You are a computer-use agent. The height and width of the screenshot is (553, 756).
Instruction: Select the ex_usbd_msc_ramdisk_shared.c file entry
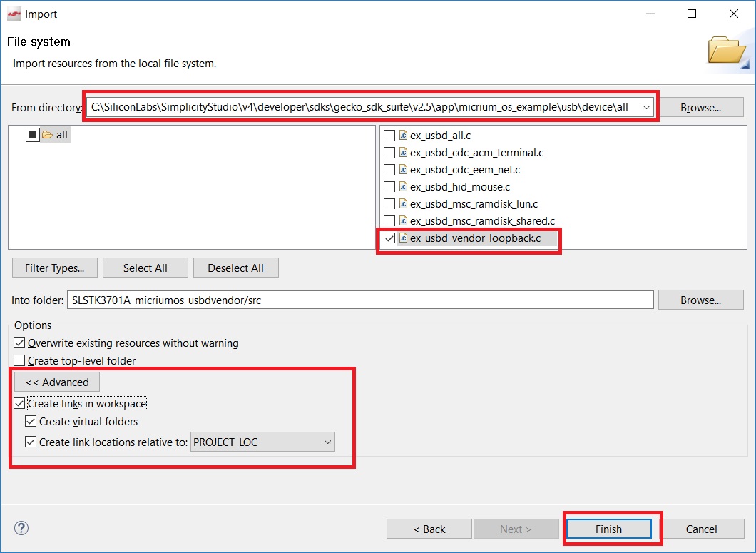482,221
